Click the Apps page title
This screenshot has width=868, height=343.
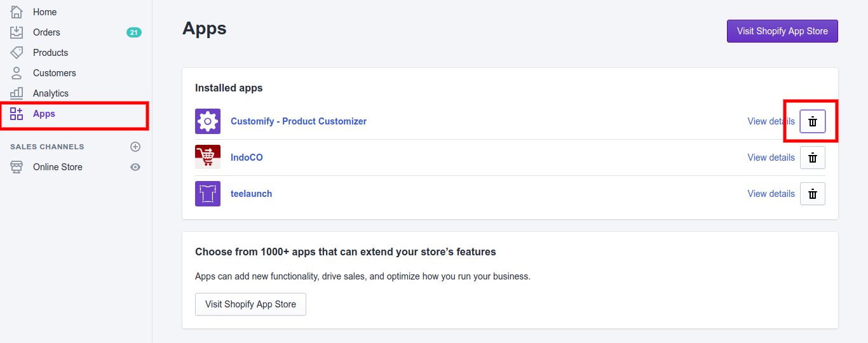tap(205, 29)
